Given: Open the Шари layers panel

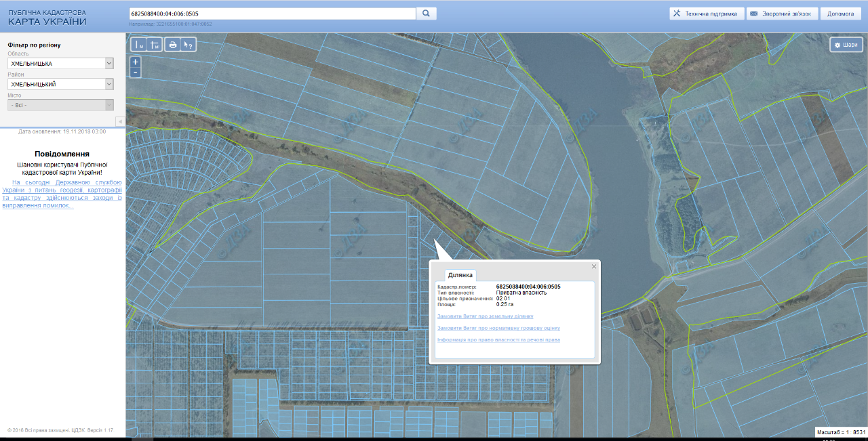Looking at the screenshot, I should coord(846,45).
